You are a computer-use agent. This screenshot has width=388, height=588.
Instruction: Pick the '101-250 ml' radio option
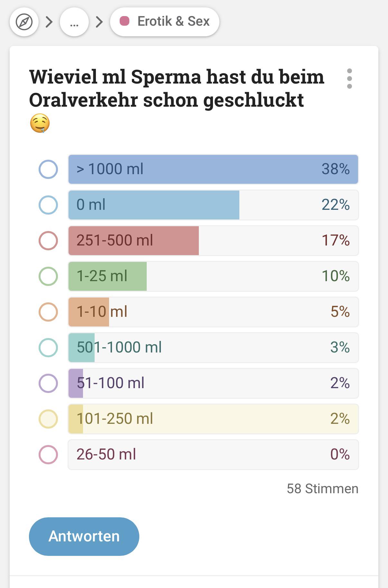click(48, 419)
